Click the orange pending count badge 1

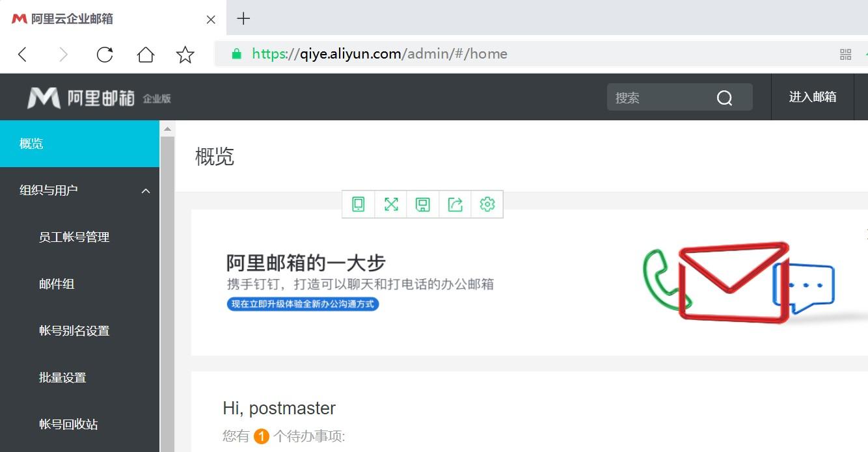click(261, 436)
